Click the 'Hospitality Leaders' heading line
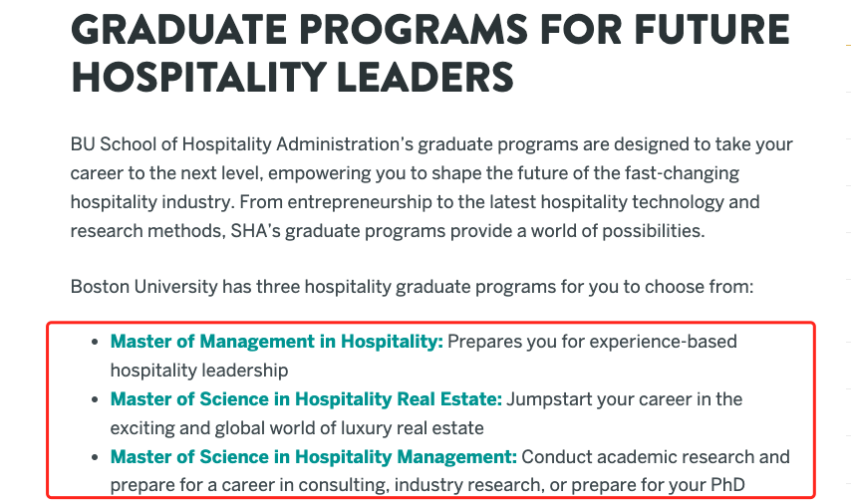851x504 pixels. coord(293,78)
